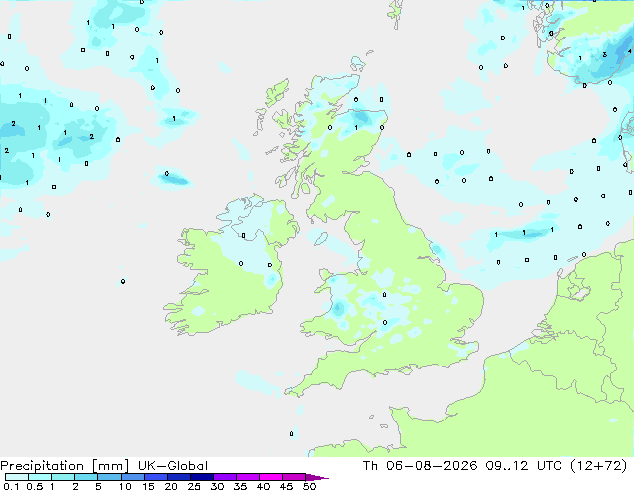Select the 2–5 mm legend color
The width and height of the screenshot is (634, 490).
click(86, 477)
